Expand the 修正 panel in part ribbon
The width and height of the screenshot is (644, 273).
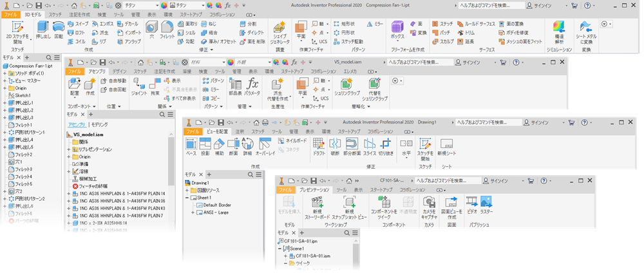pos(206,50)
